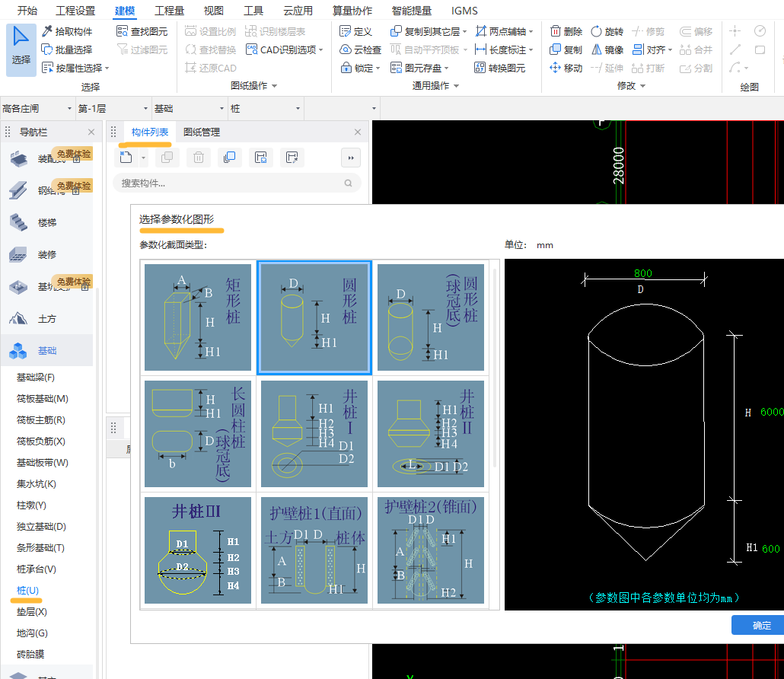
Task: Expand 复制到其它层 dropdown arrow
Action: (464, 32)
